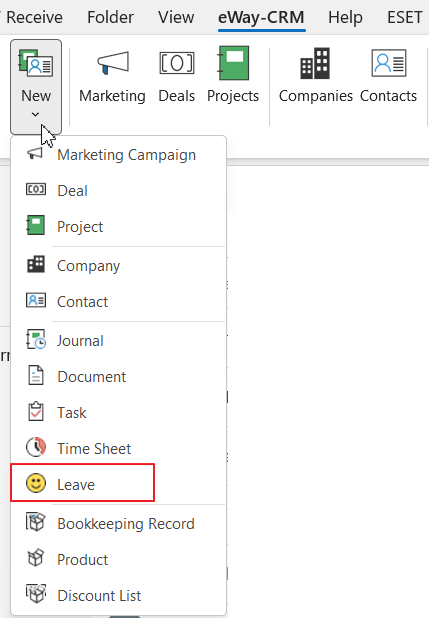Select Time Sheet from the menu
Screen dimensions: 429x618
(x=118, y=448)
